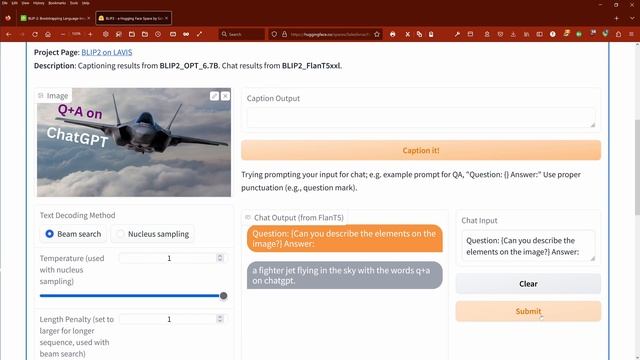The image size is (640, 360).
Task: Click the paste clipboard icon
Action: [x=431, y=34]
